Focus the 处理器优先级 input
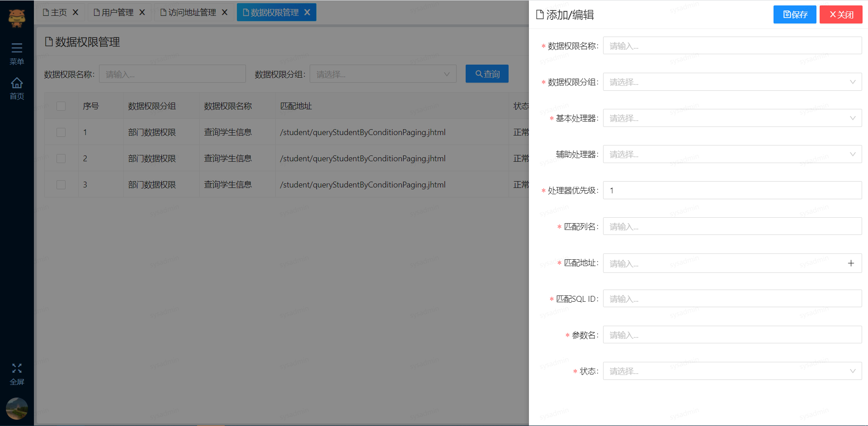This screenshot has width=868, height=426. pos(732,190)
